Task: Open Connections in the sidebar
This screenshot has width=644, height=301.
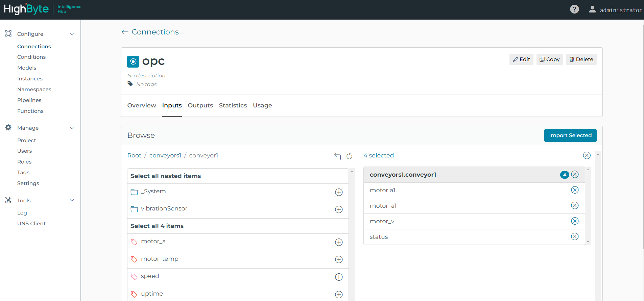Action: (34, 46)
